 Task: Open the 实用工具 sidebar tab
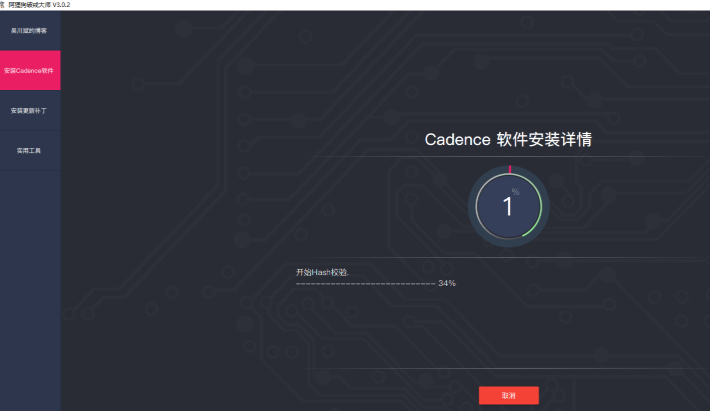tap(29, 151)
